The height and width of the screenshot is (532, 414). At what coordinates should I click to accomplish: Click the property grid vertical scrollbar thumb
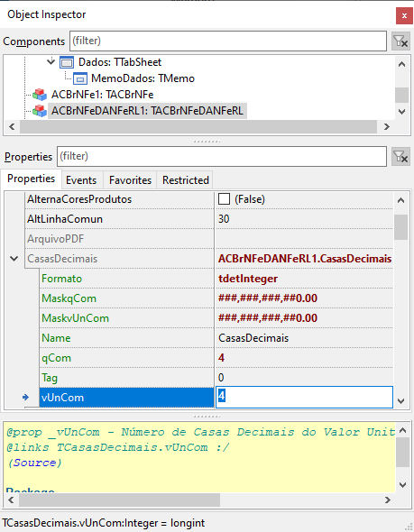tap(400, 227)
